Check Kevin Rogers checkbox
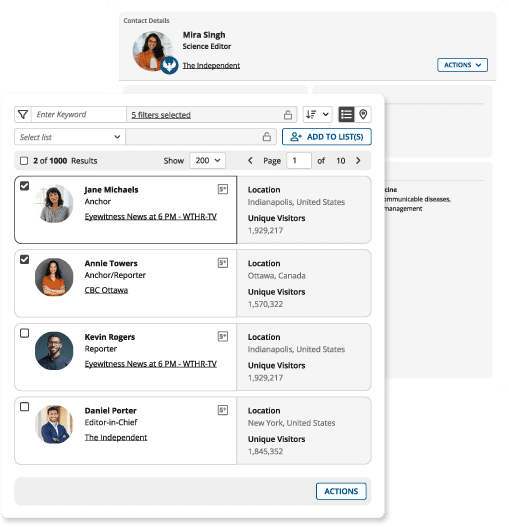This screenshot has height=527, width=509. pyautogui.click(x=25, y=333)
